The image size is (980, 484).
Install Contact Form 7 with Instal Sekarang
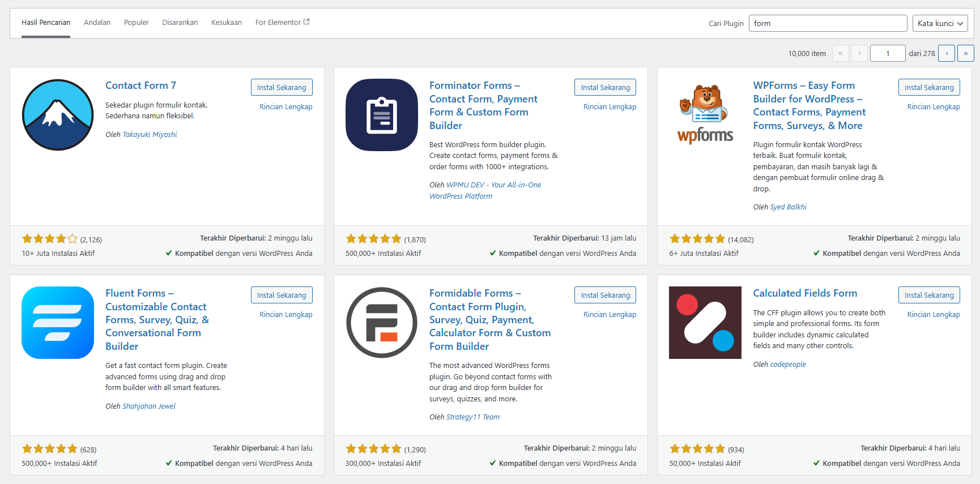pyautogui.click(x=282, y=87)
